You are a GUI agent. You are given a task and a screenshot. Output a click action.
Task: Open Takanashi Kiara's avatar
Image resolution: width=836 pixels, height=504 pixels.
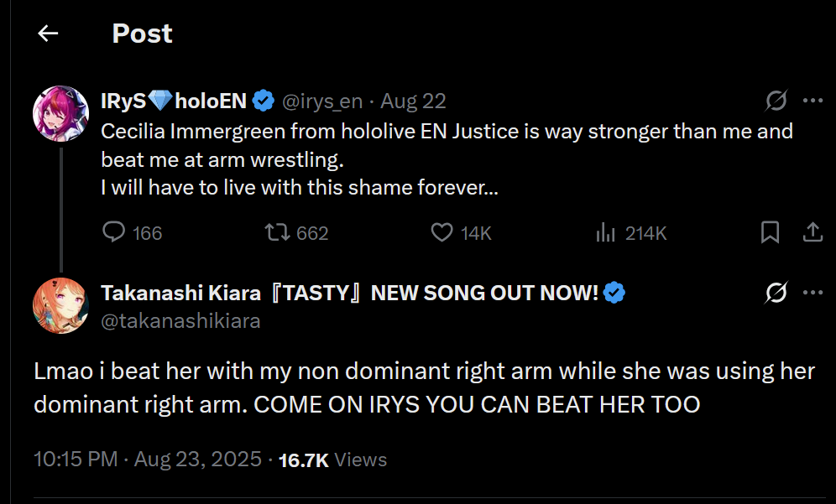pyautogui.click(x=60, y=305)
